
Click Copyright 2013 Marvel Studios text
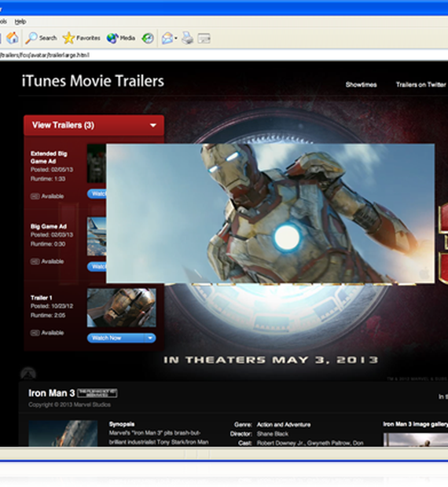pos(69,405)
